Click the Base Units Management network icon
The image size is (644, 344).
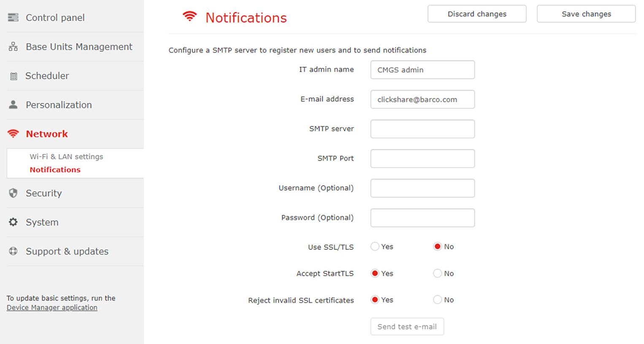pos(13,46)
